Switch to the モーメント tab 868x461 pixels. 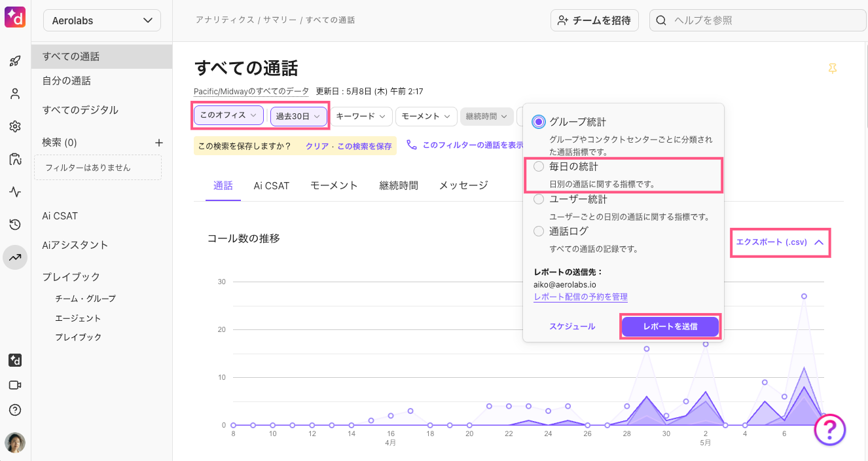click(334, 185)
